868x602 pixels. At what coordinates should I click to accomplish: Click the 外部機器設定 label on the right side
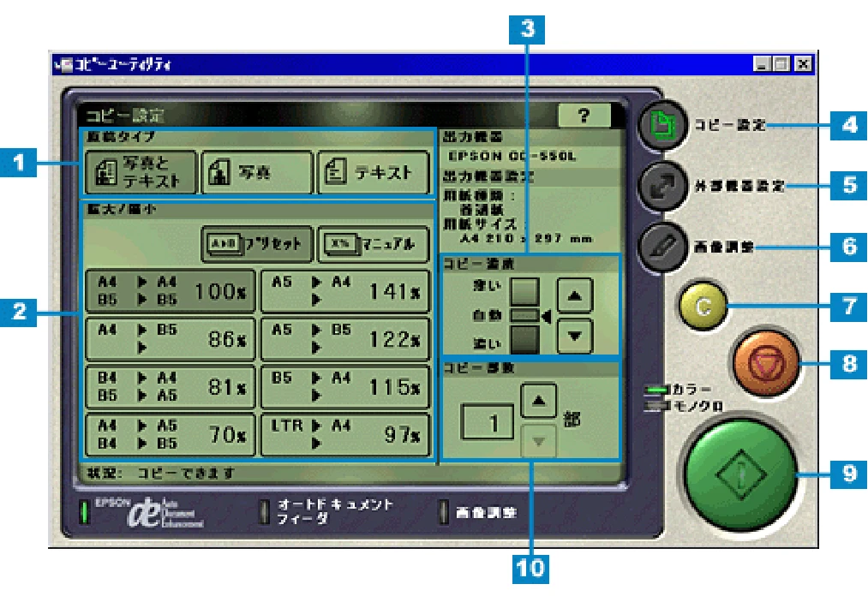[740, 186]
